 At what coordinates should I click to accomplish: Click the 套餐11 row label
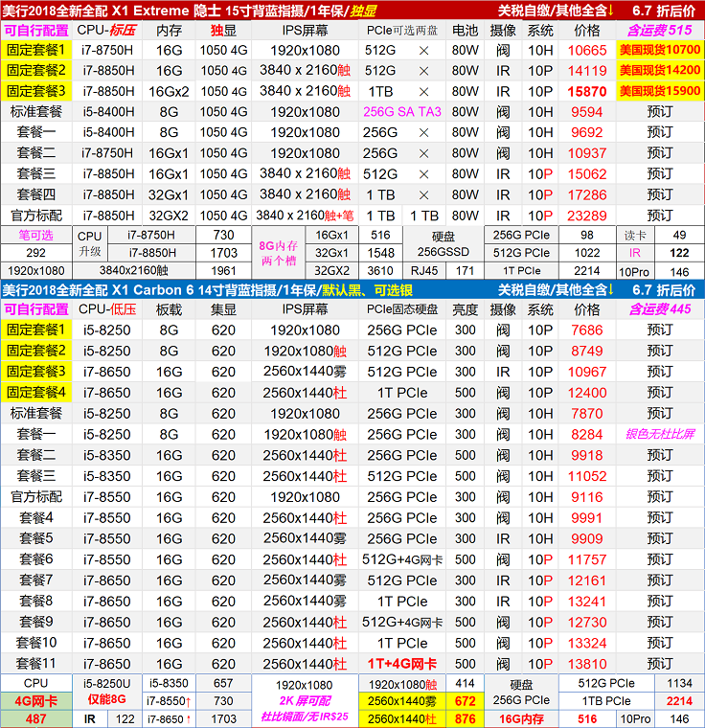coord(36,664)
